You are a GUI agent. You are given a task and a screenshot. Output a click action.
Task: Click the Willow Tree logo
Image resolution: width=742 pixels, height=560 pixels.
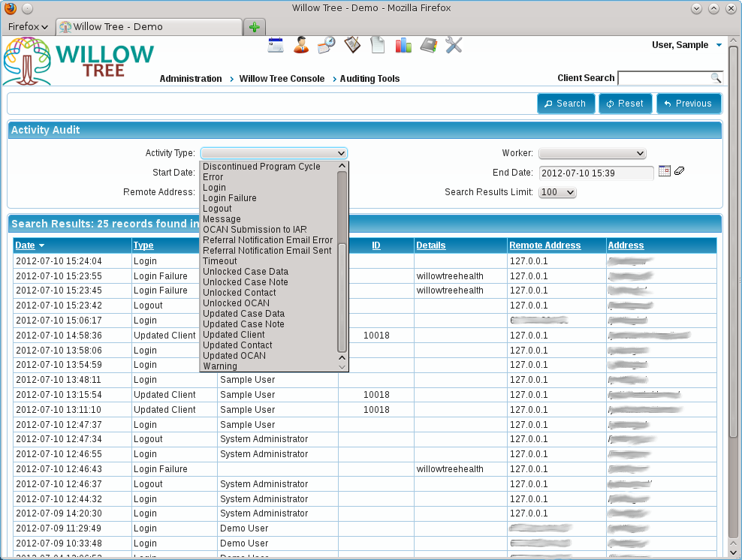point(79,61)
